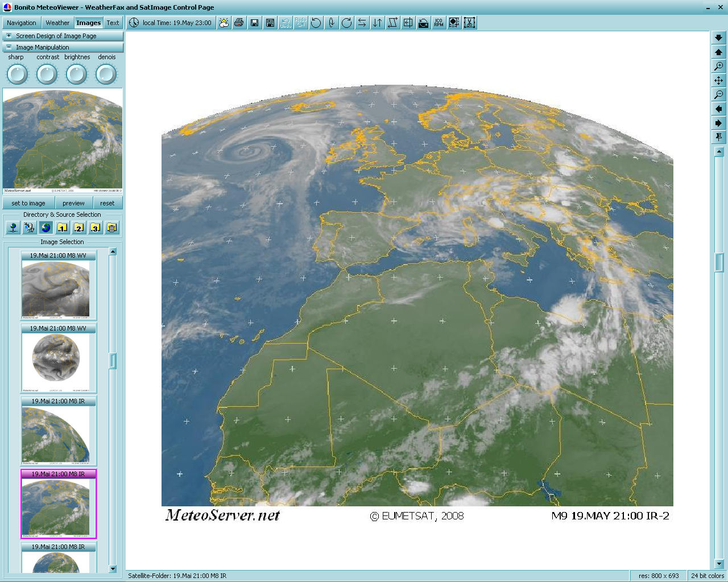Flip image vertically with up-down arrows icon
Viewport: 728px width, 582px height.
(x=377, y=23)
